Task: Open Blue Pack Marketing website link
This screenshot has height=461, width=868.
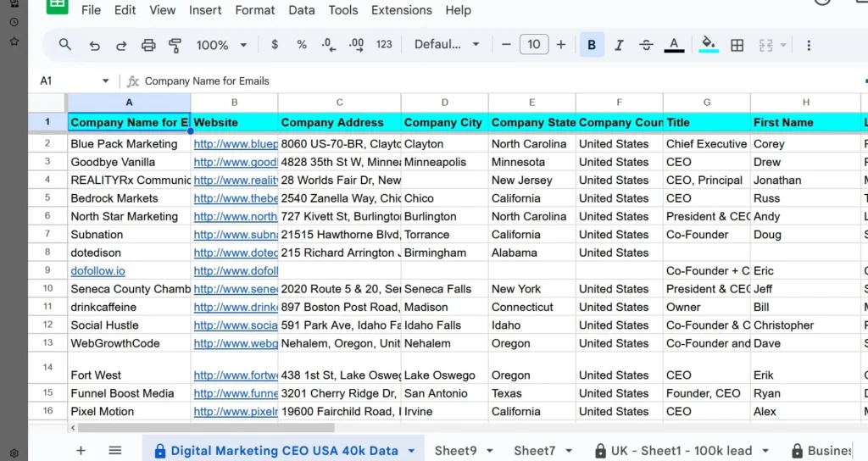Action: (x=236, y=144)
